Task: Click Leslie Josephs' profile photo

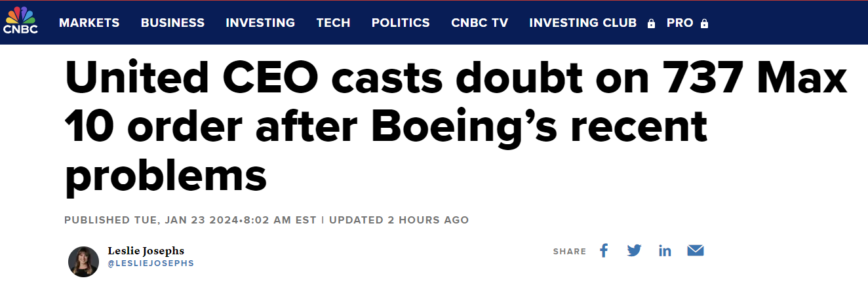Action: click(x=83, y=261)
